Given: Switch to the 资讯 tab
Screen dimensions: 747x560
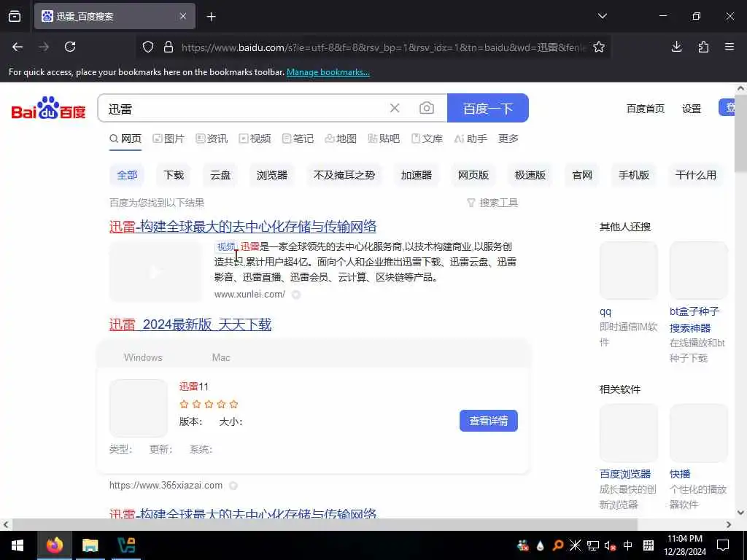Looking at the screenshot, I should click(212, 139).
